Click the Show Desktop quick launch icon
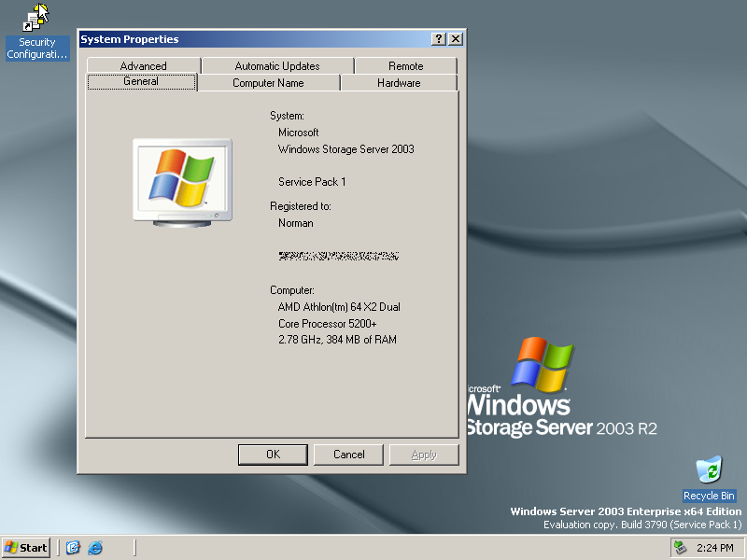The image size is (747, 560). click(73, 548)
